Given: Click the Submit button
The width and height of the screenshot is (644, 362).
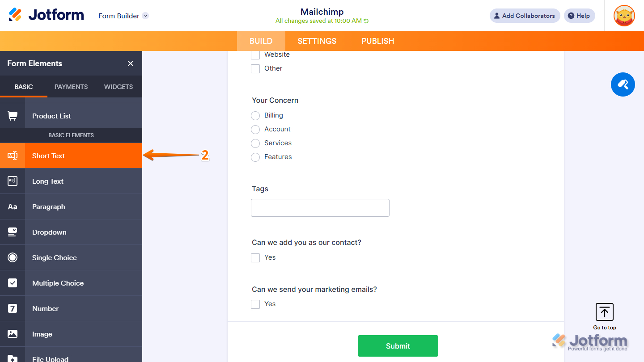Looking at the screenshot, I should pyautogui.click(x=398, y=345).
